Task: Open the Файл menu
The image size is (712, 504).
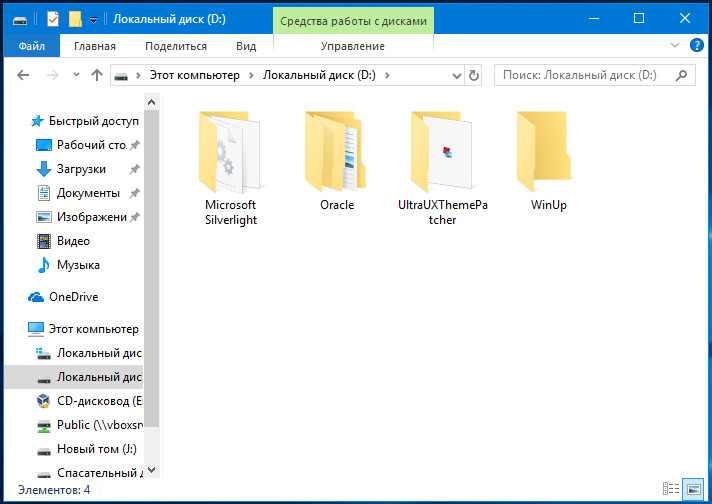Action: (31, 46)
